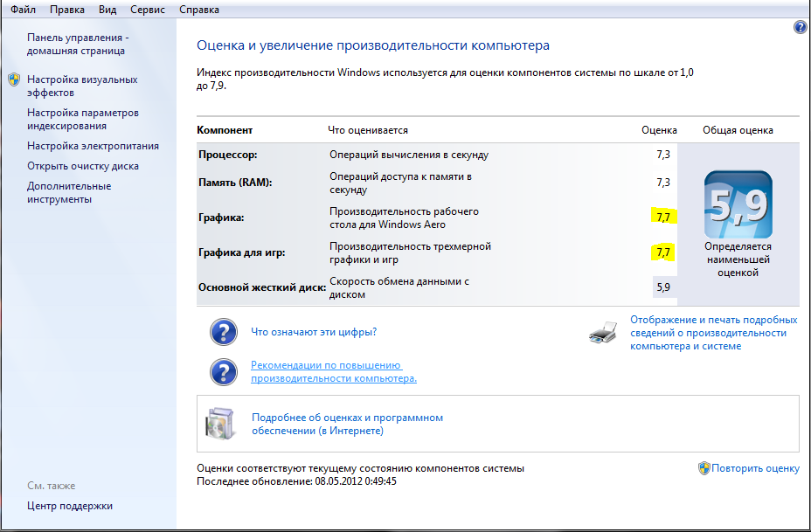The height and width of the screenshot is (532, 811).
Task: Click 'Скорость обмена данными с диском' text
Action: 399,288
